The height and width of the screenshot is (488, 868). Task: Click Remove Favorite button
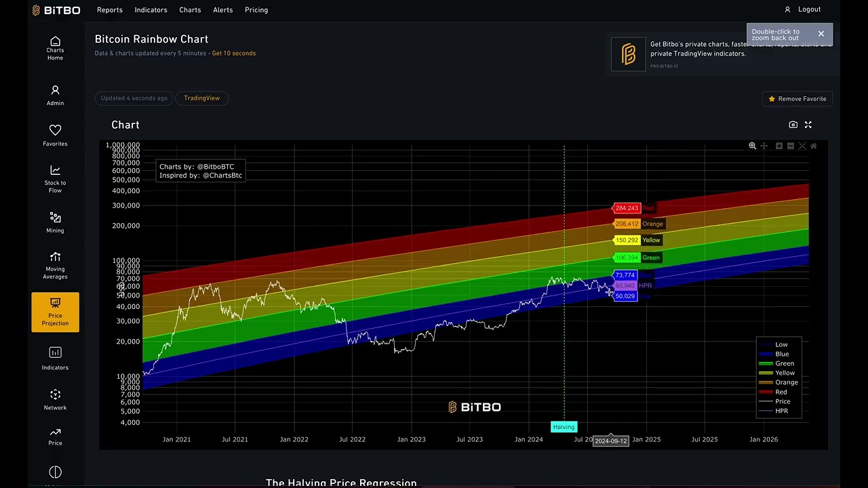click(x=797, y=99)
